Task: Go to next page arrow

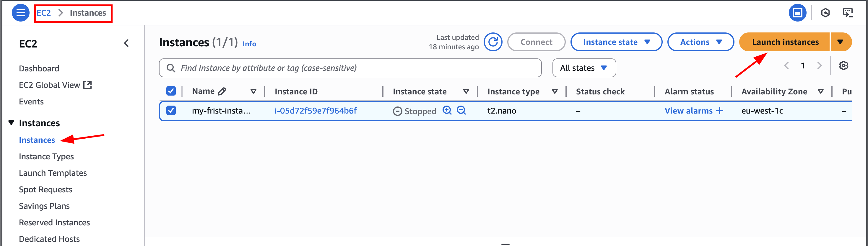Action: pyautogui.click(x=820, y=65)
